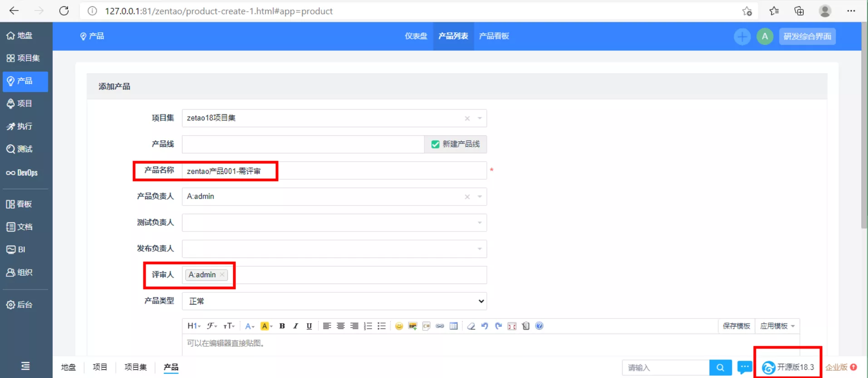Switch to 仪表盘 tab
Screen dimensions: 868x378
coord(416,36)
